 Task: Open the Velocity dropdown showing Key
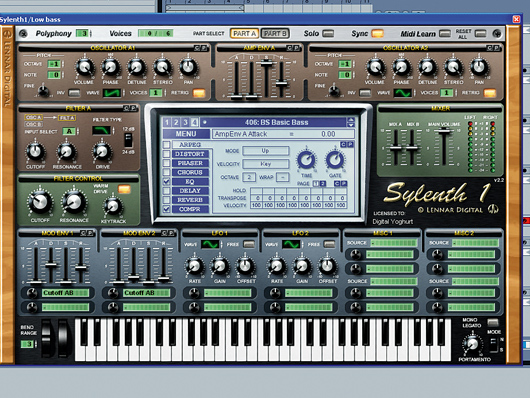pos(266,164)
